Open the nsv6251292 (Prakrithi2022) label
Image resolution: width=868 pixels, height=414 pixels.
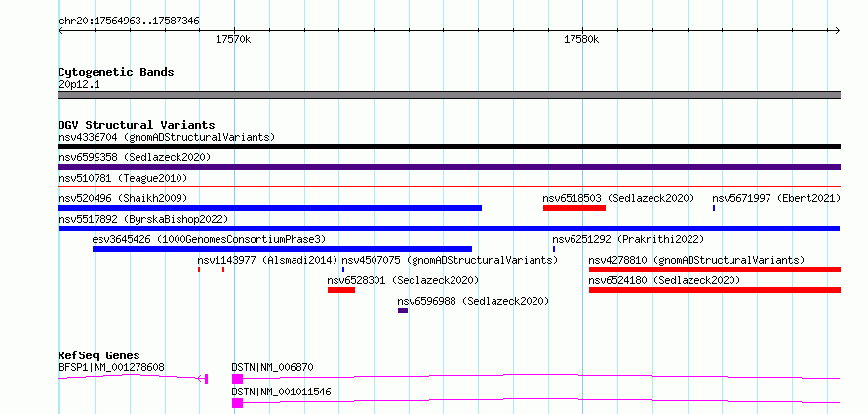pos(628,239)
